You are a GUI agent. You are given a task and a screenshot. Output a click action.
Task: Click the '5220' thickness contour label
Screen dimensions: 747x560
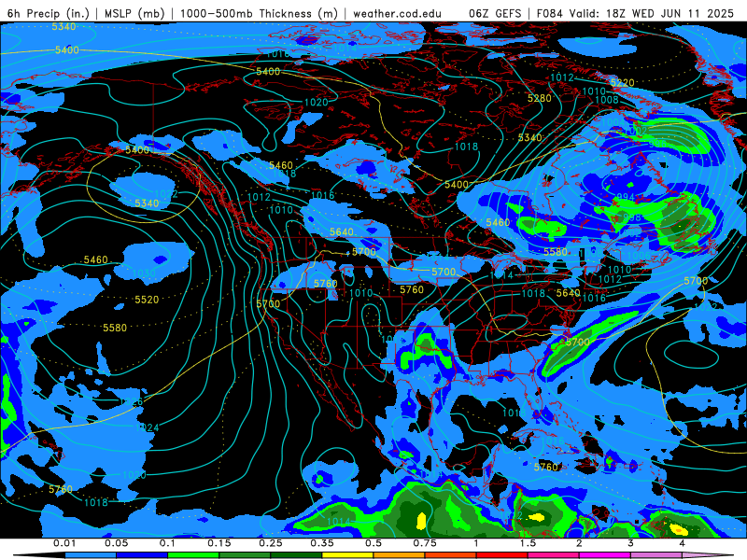click(x=622, y=83)
